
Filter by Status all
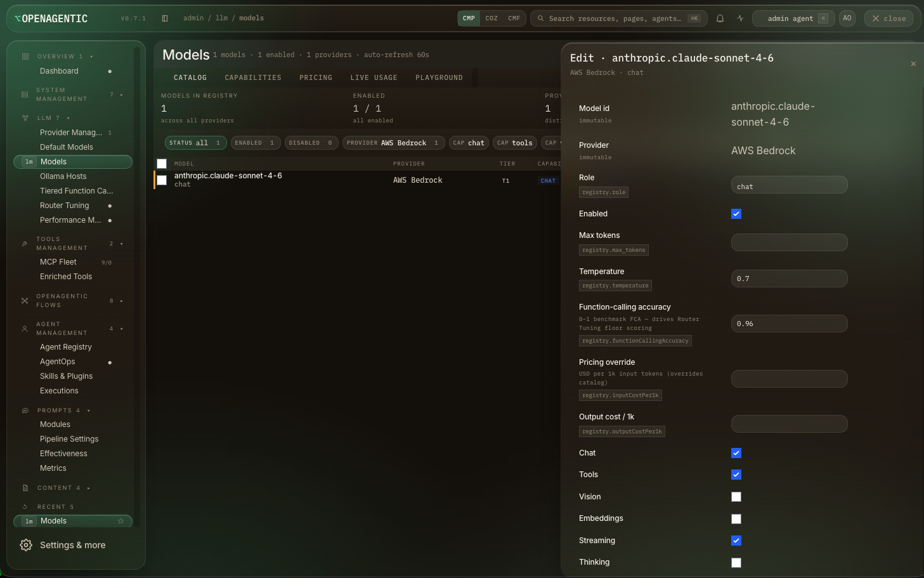pyautogui.click(x=195, y=143)
